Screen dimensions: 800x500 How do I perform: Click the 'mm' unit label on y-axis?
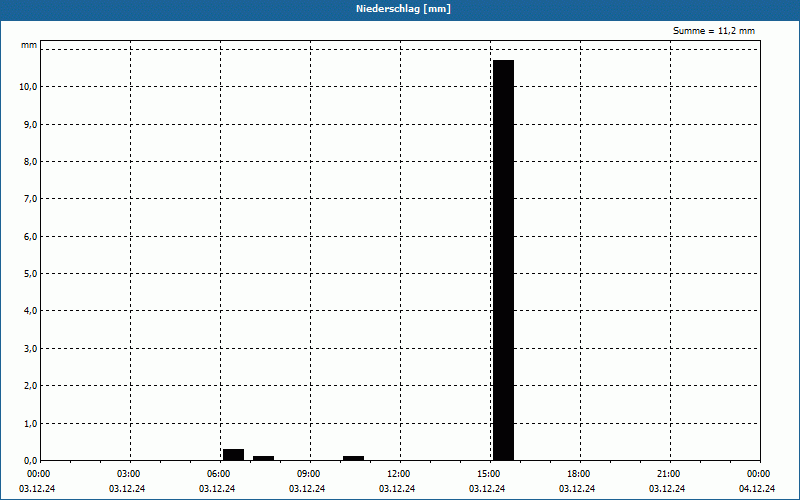point(29,45)
